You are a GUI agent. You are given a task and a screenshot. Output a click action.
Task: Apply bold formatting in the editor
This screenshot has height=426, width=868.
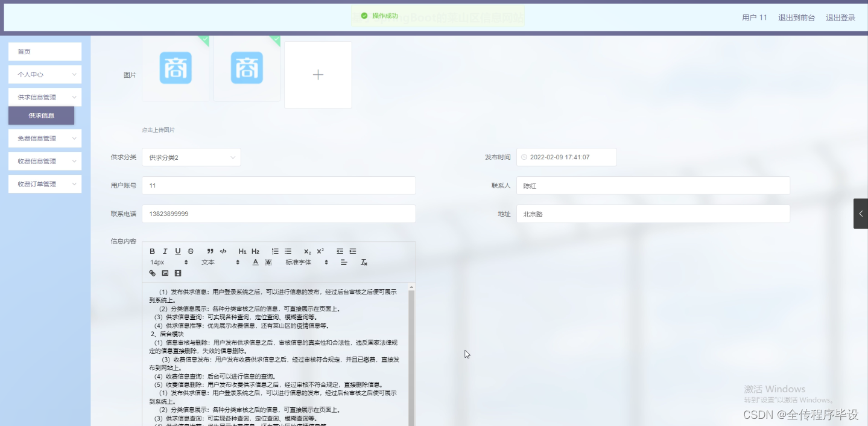[x=152, y=252]
